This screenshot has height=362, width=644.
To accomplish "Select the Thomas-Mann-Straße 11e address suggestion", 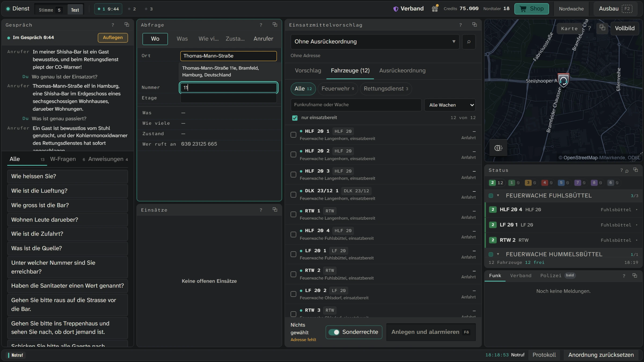I will 230,71.
